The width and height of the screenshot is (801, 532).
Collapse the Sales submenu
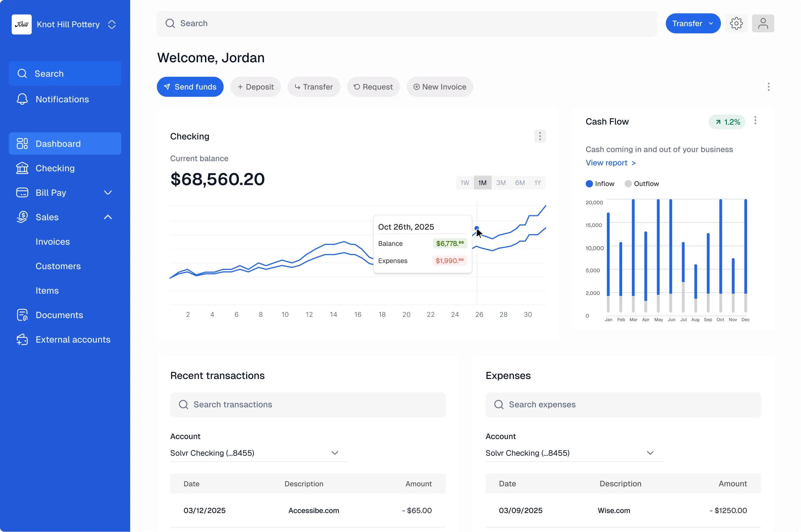108,217
